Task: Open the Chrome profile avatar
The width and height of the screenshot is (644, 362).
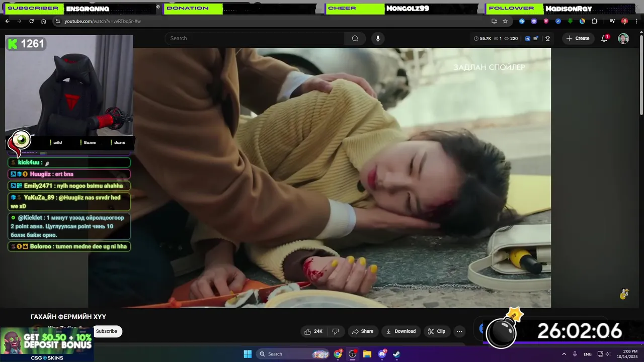Action: pyautogui.click(x=624, y=21)
